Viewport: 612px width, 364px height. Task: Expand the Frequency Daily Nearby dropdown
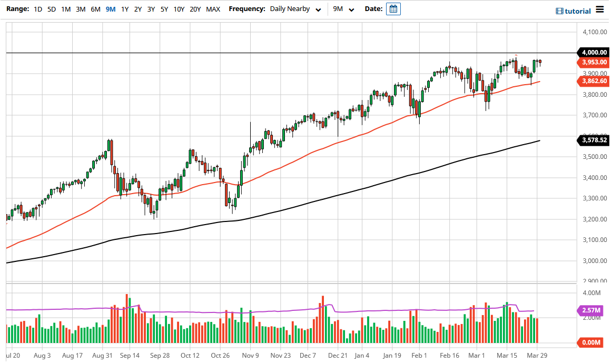[295, 9]
